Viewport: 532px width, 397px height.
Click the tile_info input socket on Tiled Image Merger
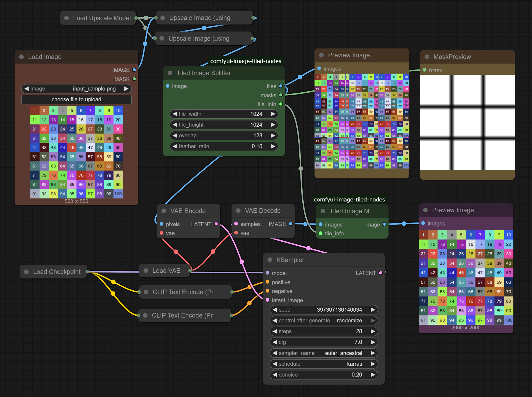(x=321, y=233)
